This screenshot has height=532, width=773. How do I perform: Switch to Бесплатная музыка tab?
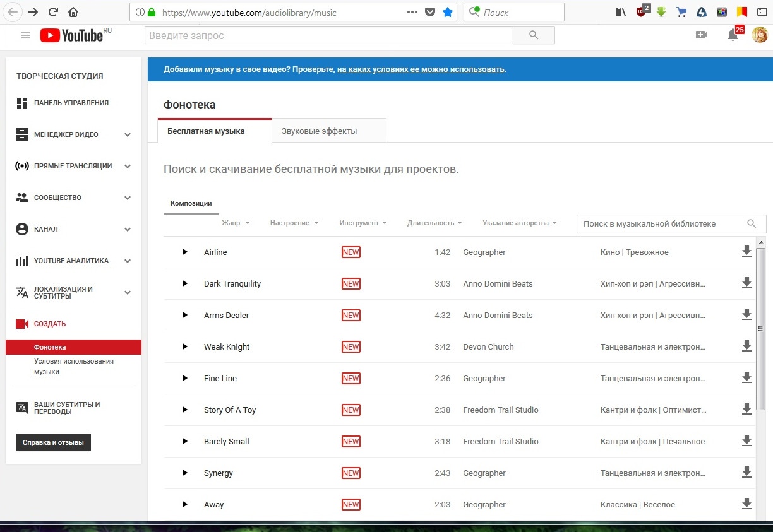(x=215, y=131)
